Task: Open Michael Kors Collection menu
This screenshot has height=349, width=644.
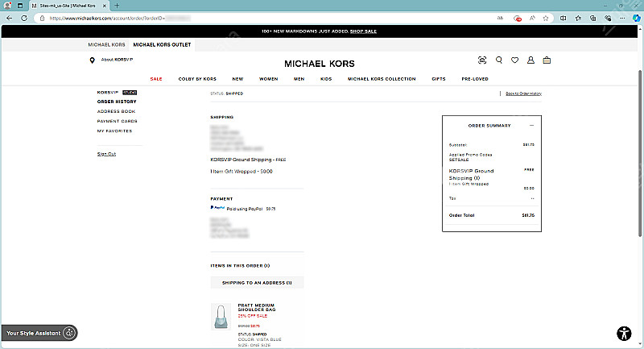Action: (x=382, y=79)
